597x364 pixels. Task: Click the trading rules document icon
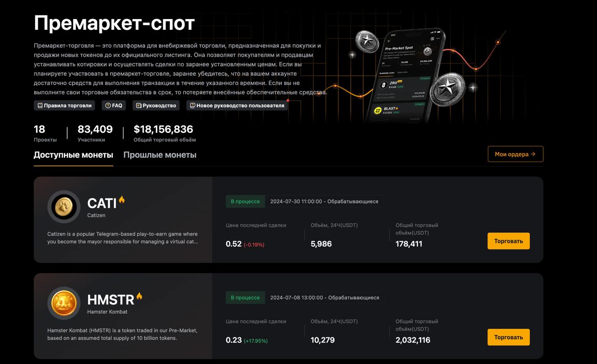click(40, 106)
